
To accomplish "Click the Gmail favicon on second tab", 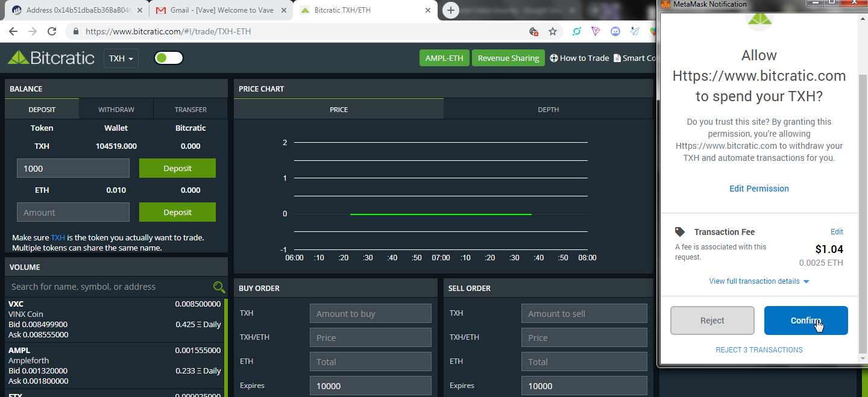I will click(160, 10).
